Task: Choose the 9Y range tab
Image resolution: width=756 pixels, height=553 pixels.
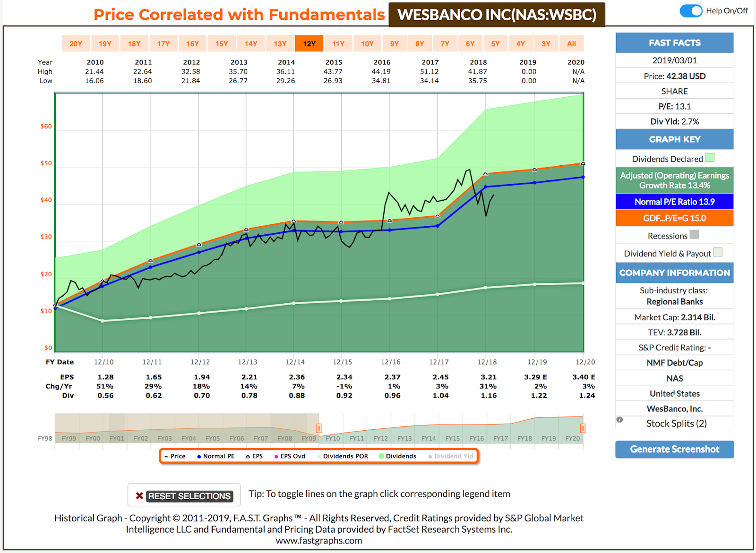Action: point(395,43)
